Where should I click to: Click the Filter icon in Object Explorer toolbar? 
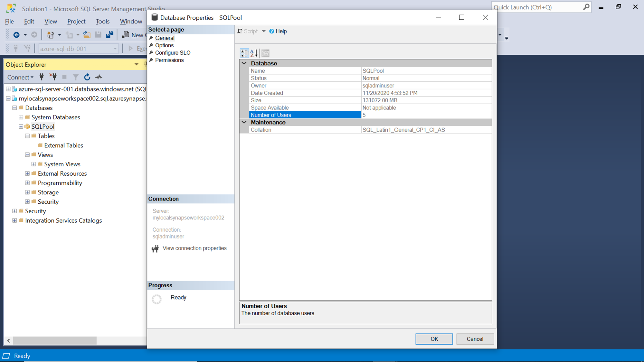click(76, 77)
